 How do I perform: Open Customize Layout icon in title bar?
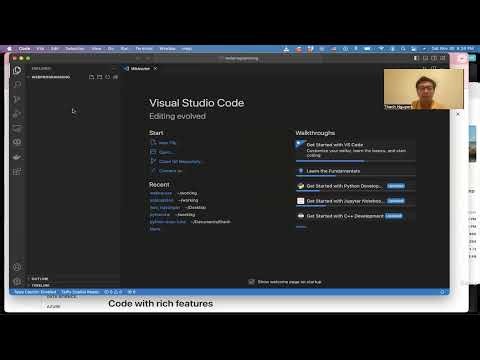coord(443,58)
